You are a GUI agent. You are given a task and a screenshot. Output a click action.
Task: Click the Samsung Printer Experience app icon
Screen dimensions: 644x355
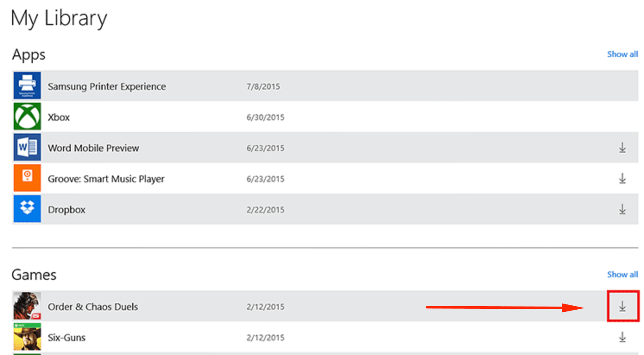point(27,86)
